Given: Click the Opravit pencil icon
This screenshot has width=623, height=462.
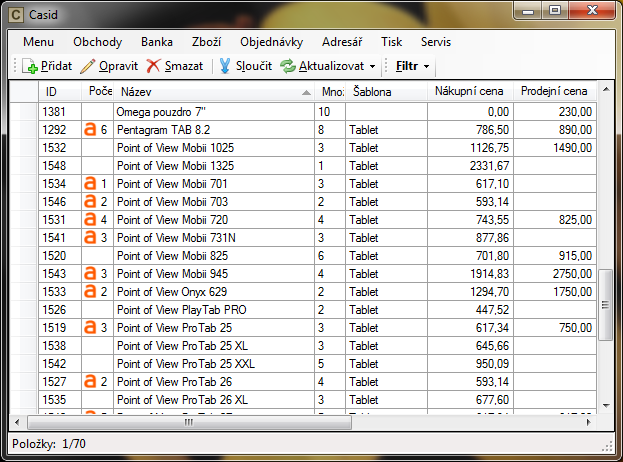Looking at the screenshot, I should pyautogui.click(x=87, y=66).
